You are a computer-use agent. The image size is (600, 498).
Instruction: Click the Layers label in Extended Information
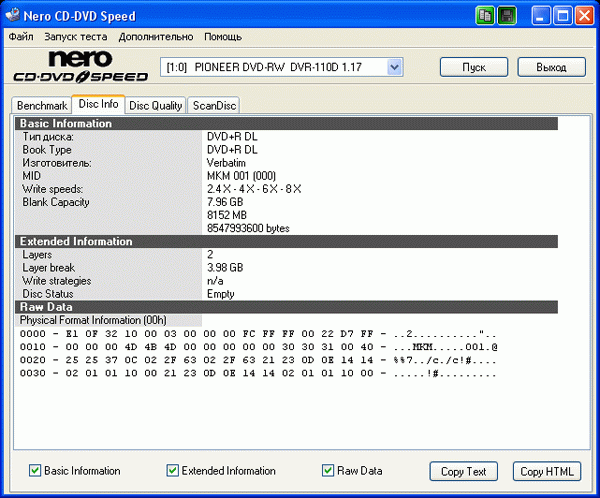pos(37,255)
